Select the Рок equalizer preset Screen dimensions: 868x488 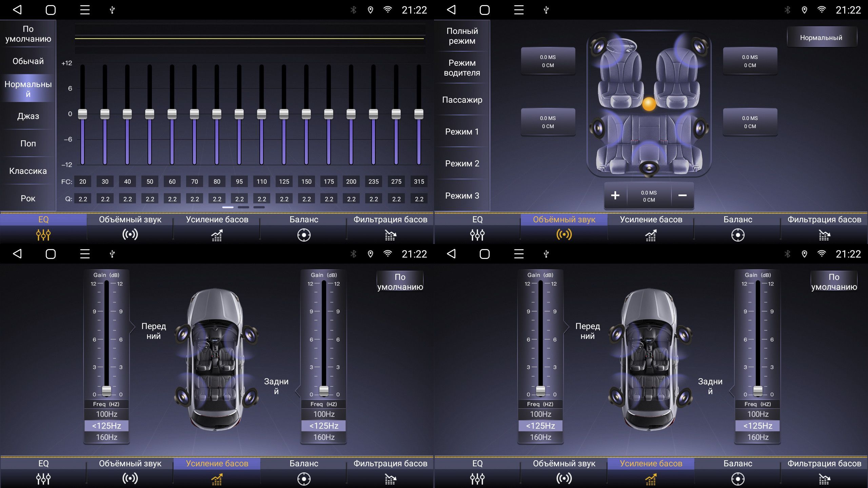[x=28, y=198]
